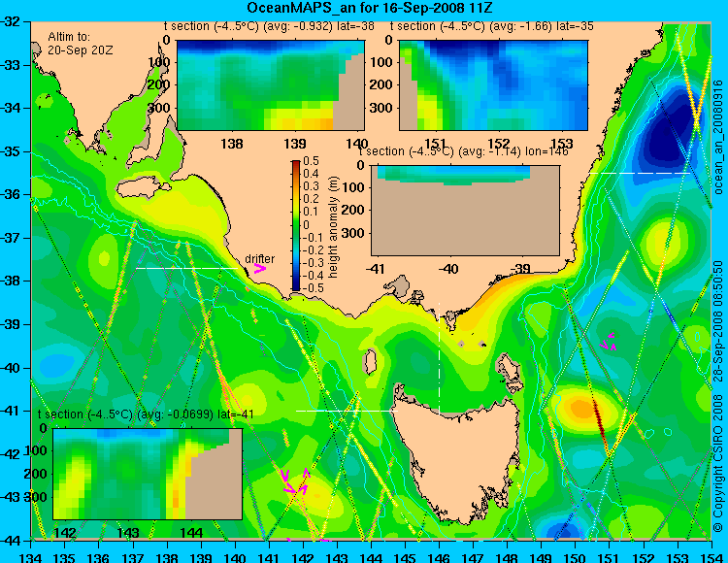The image size is (728, 563).
Task: Open the lat=-38 temperature section plot
Action: tap(271, 85)
